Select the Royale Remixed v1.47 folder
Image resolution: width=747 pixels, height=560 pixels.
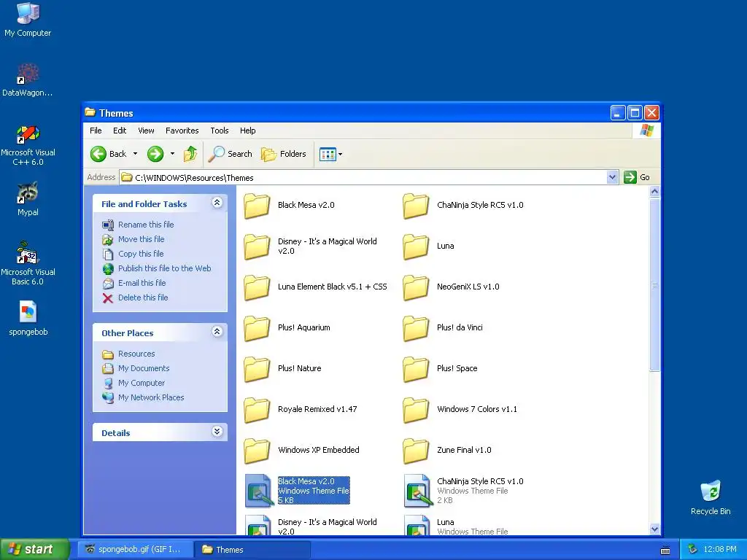(300, 410)
